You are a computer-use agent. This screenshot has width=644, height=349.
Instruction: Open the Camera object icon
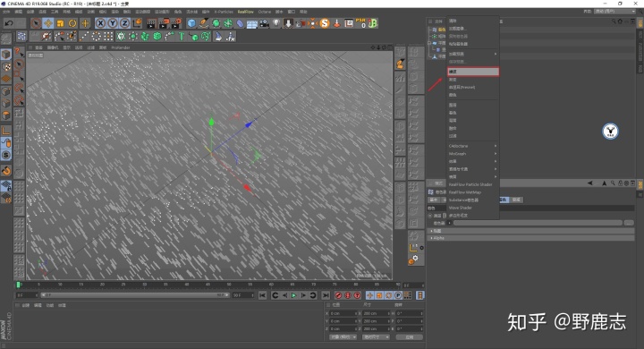point(264,23)
